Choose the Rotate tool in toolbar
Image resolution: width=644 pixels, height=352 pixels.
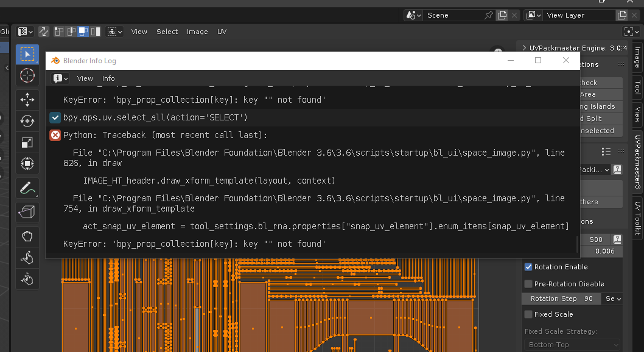(27, 121)
